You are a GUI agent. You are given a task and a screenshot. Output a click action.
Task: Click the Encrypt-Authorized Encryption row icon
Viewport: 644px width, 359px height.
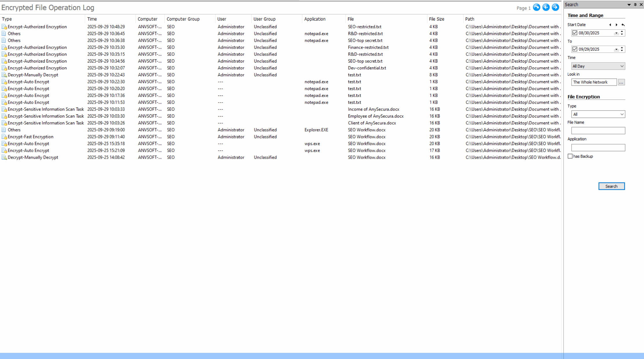[5, 26]
